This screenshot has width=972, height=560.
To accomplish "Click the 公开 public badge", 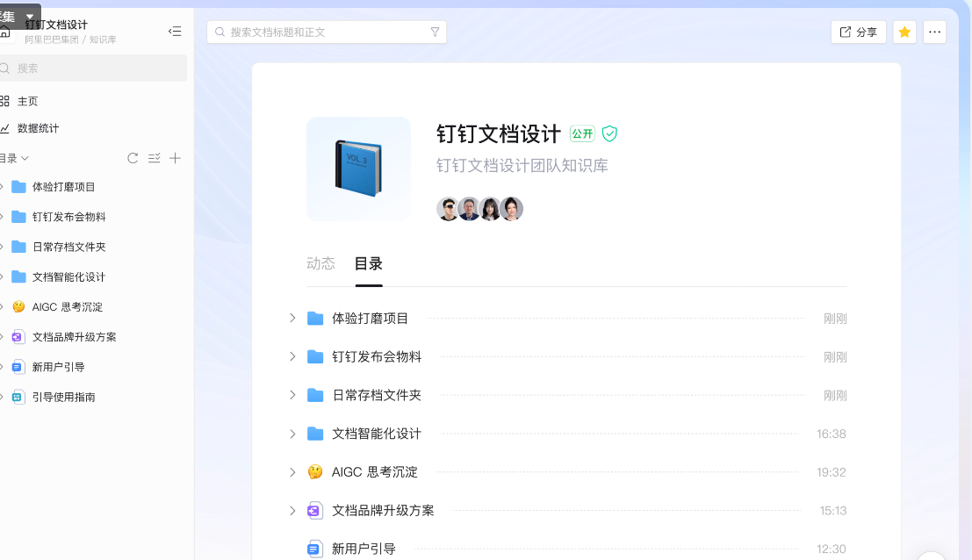I will click(582, 133).
